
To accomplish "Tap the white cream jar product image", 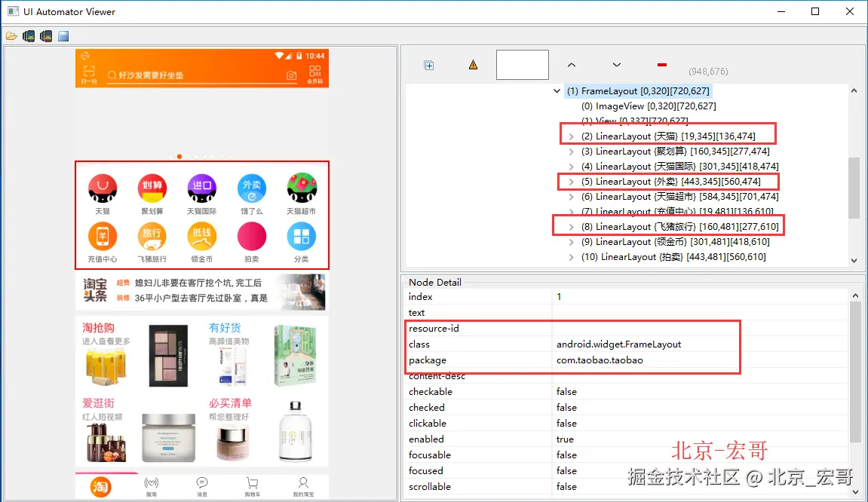I will coord(168,437).
